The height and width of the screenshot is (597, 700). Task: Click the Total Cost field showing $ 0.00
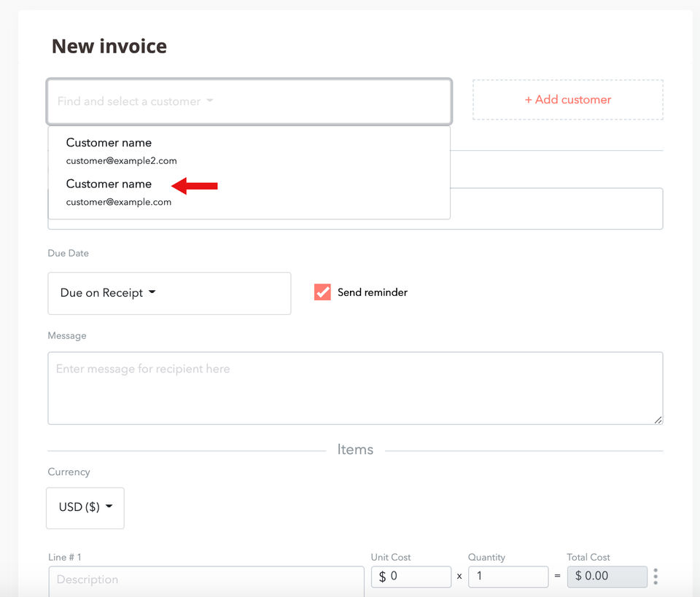tap(607, 577)
